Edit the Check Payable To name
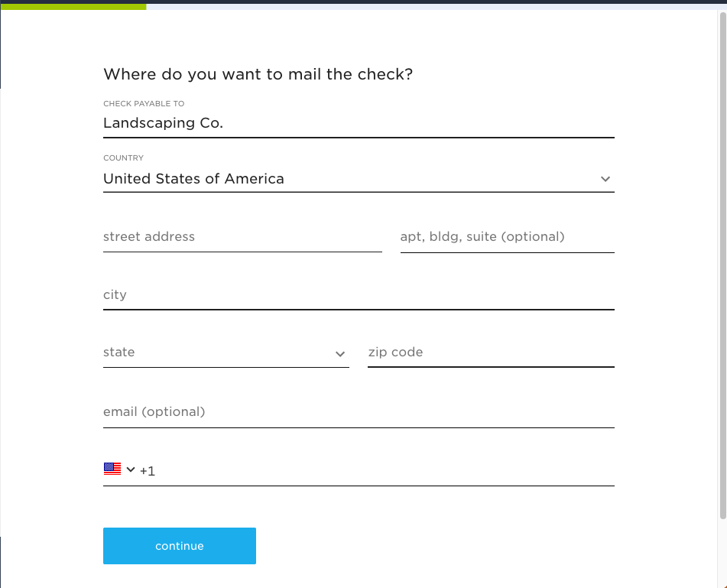Screen dimensions: 727x588 [359, 123]
